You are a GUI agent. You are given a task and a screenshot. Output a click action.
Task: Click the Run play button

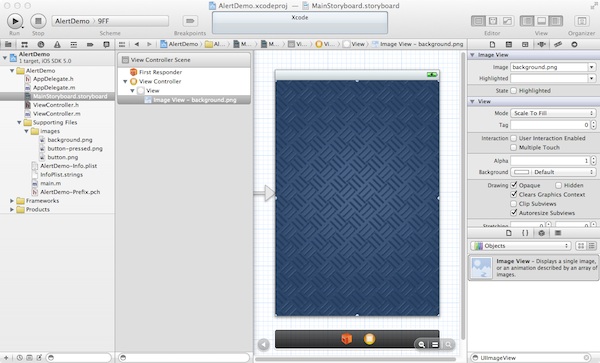tap(15, 21)
